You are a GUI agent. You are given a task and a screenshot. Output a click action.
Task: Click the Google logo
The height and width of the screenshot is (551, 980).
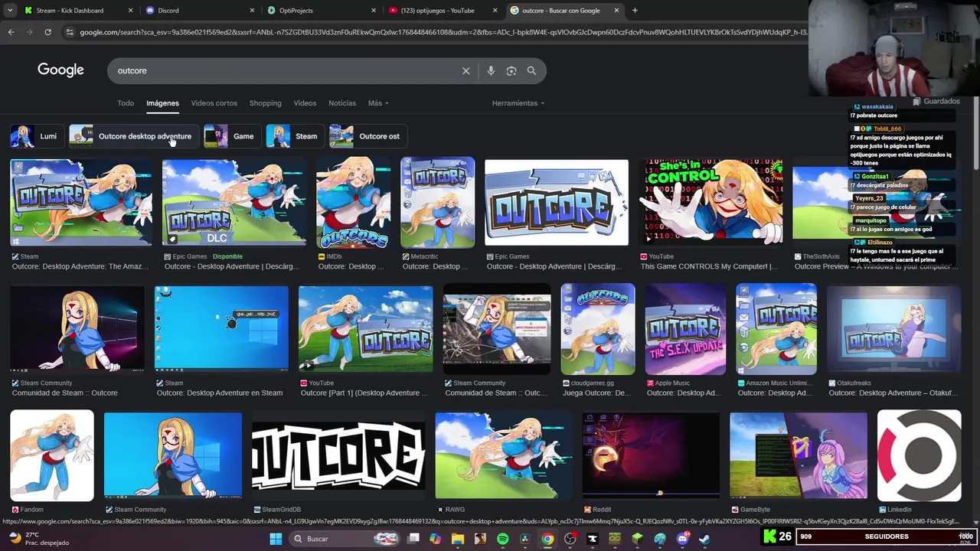click(x=60, y=70)
